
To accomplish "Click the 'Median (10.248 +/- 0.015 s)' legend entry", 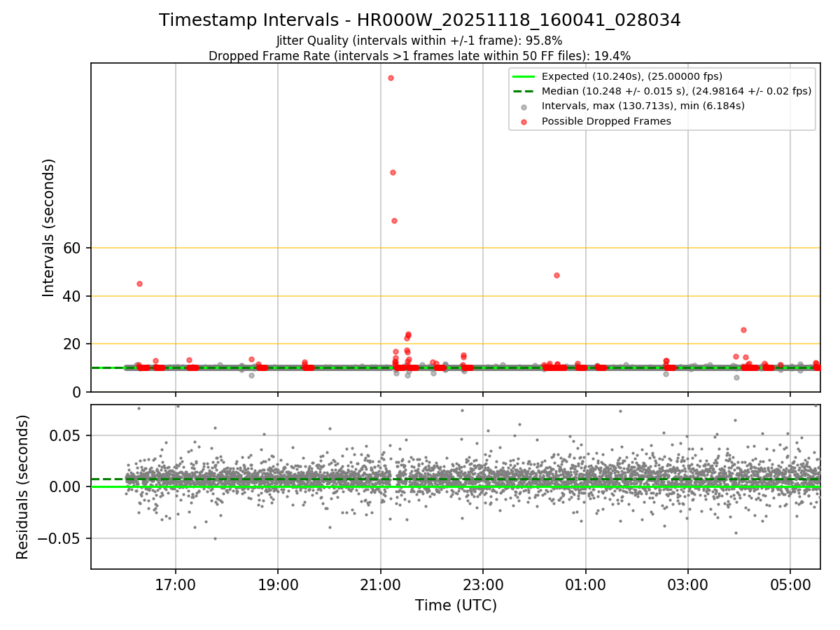I will coord(676,91).
